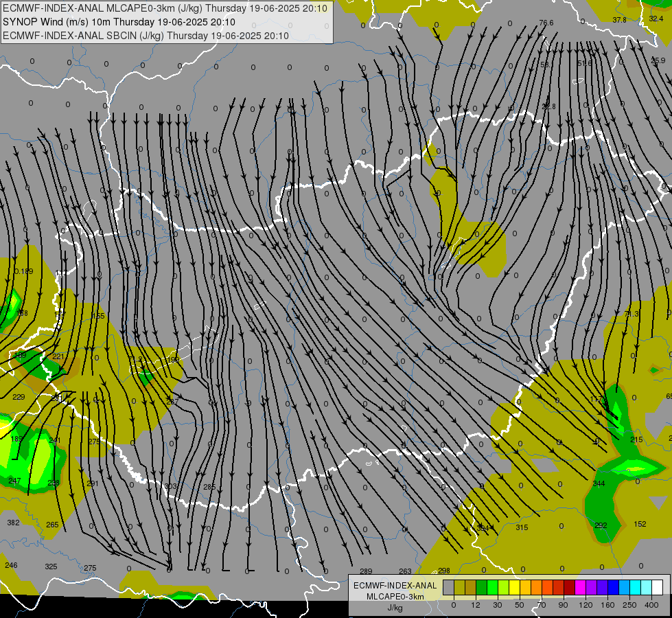Image resolution: width=672 pixels, height=618 pixels.
Task: Click the map value '263'
Action: coord(405,571)
